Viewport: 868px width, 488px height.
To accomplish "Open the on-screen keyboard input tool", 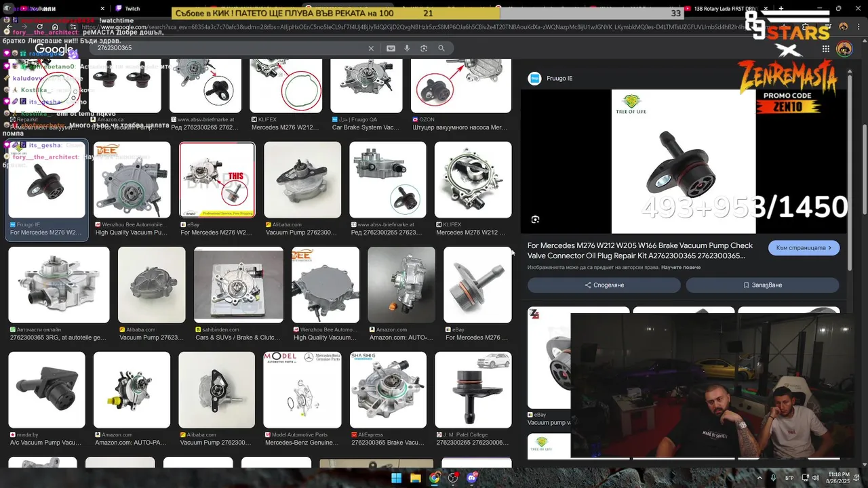I will (391, 48).
